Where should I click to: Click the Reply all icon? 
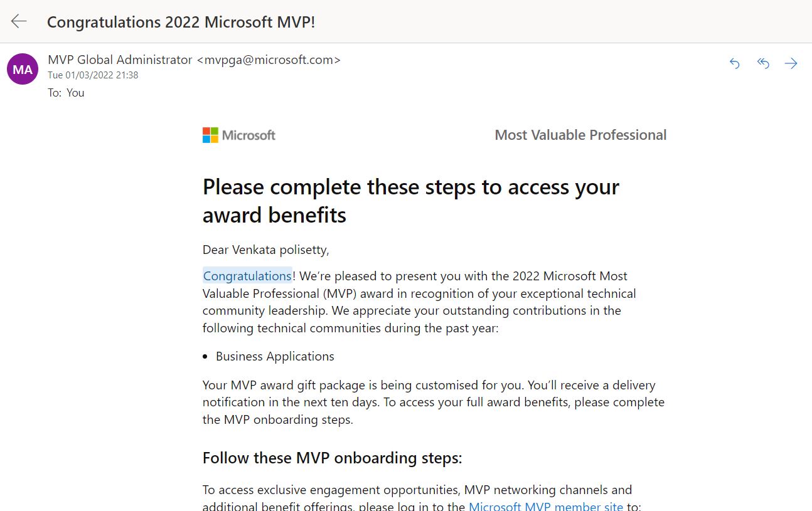(x=763, y=63)
